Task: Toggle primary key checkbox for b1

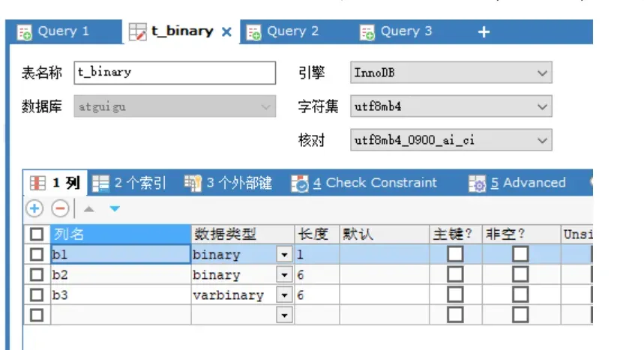Action: click(455, 255)
